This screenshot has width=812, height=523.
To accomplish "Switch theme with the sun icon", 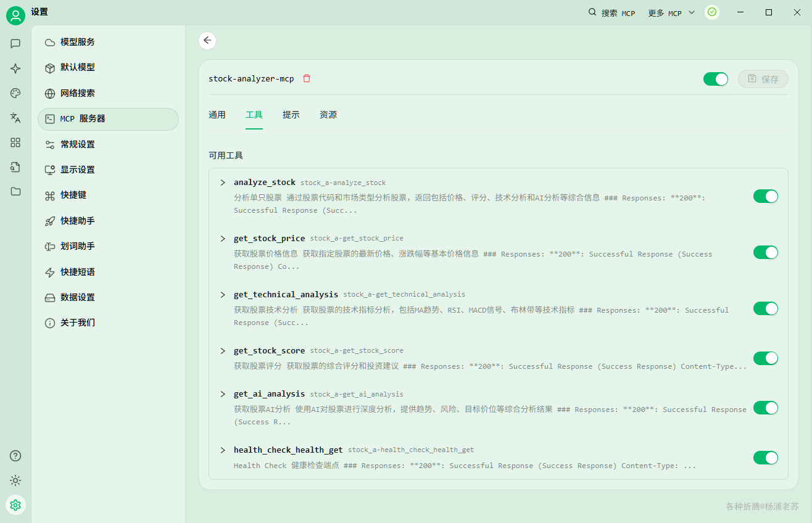I will coord(15,480).
